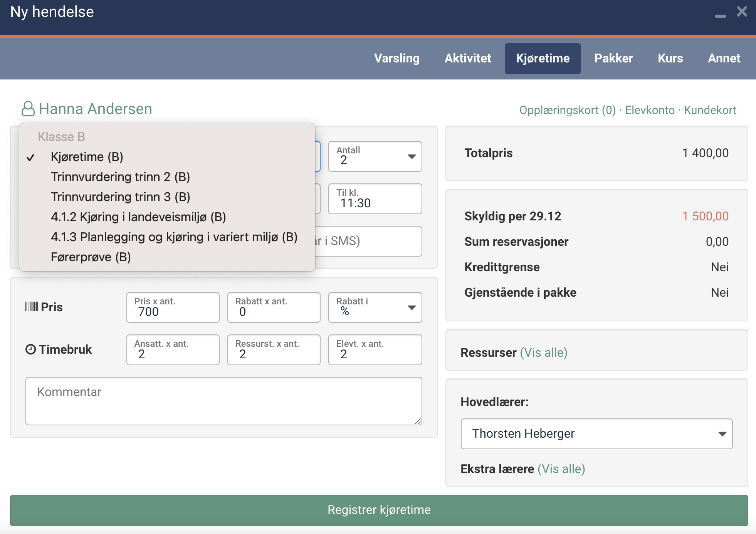Viewport: 756px width, 534px height.
Task: Close the Ny hendelse dialog
Action: (742, 12)
